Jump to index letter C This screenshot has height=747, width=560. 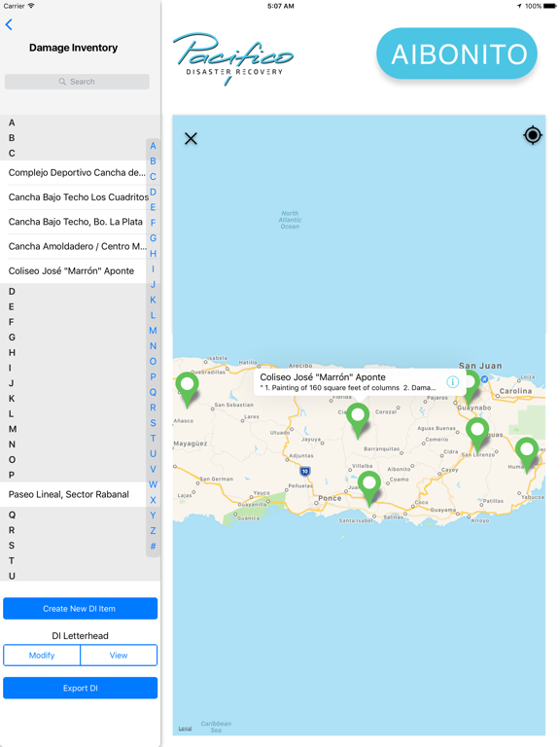153,177
